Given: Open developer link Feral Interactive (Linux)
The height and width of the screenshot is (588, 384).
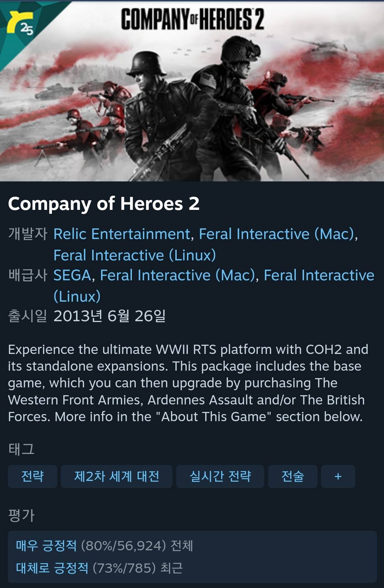Looking at the screenshot, I should [x=134, y=255].
